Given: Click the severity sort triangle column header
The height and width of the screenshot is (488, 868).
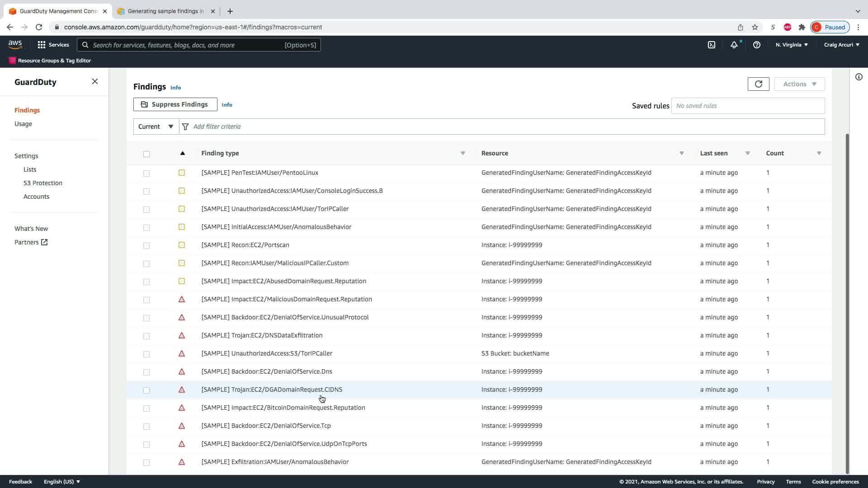Looking at the screenshot, I should [182, 153].
